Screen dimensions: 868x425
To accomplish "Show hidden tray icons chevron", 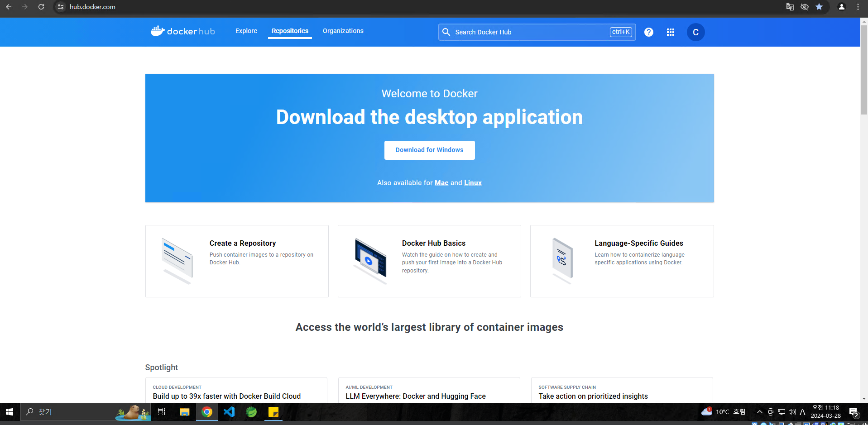I will point(760,412).
